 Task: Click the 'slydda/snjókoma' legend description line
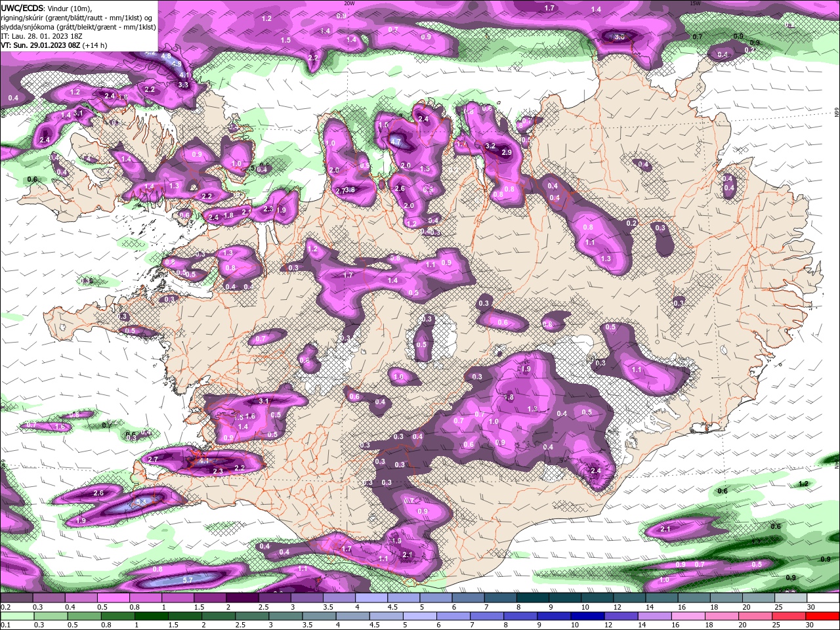coord(78,27)
